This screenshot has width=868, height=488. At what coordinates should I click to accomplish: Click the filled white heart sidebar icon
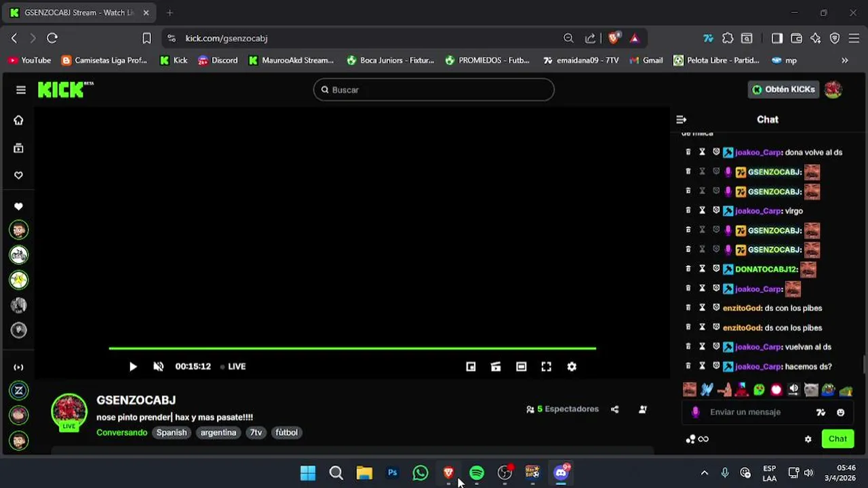[x=18, y=206]
